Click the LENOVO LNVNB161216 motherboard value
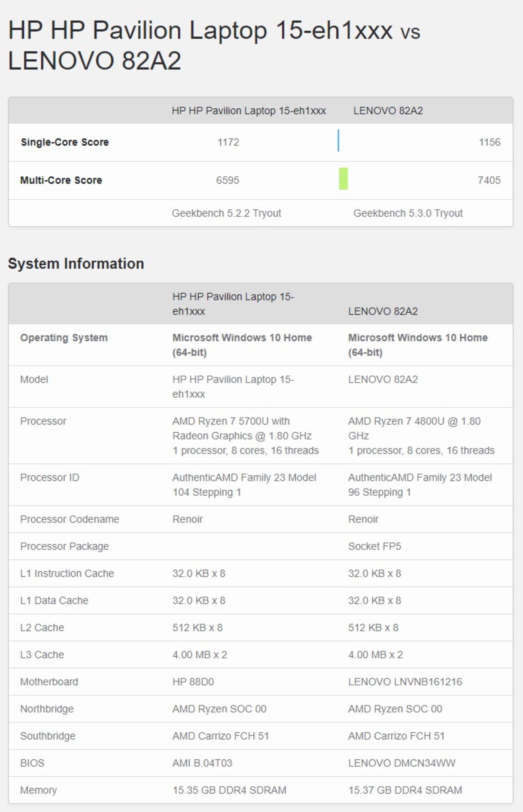This screenshot has width=523, height=812. click(x=405, y=682)
